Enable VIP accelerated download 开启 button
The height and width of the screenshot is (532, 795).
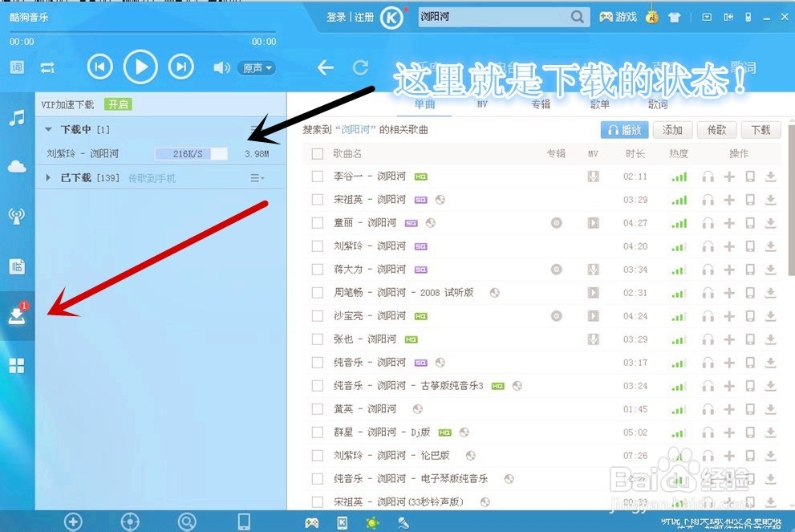pos(118,104)
